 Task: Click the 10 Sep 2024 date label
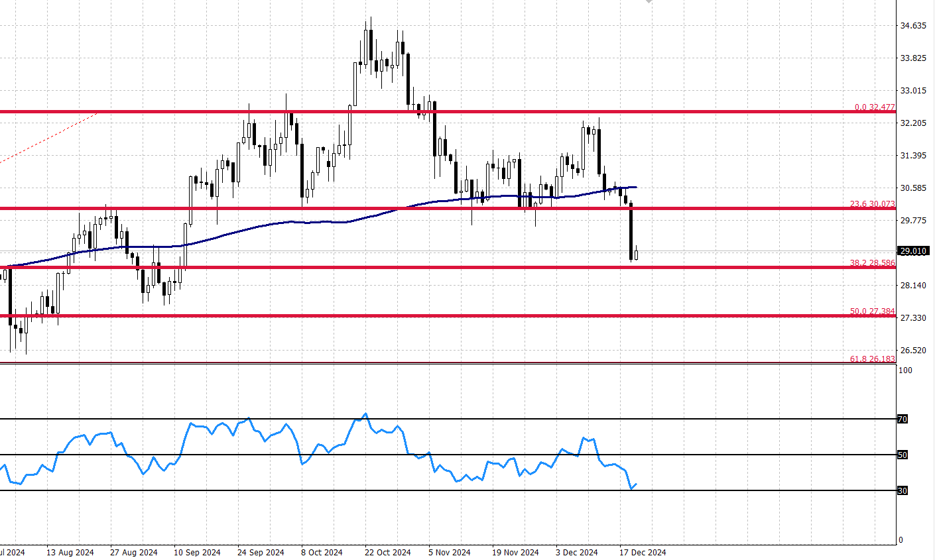click(197, 553)
